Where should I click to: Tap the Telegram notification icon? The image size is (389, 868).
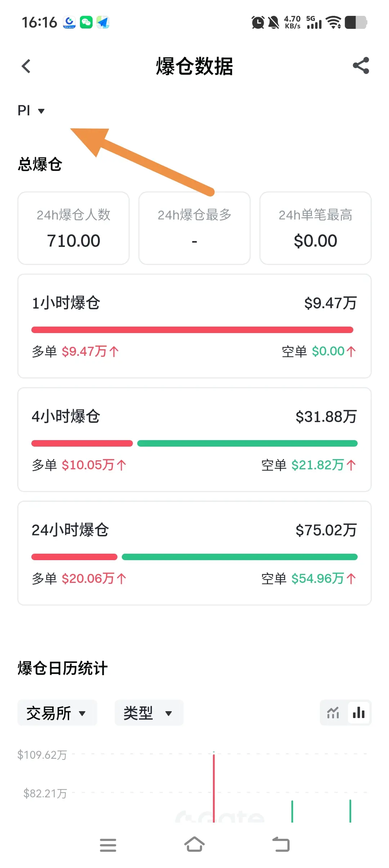tap(103, 22)
